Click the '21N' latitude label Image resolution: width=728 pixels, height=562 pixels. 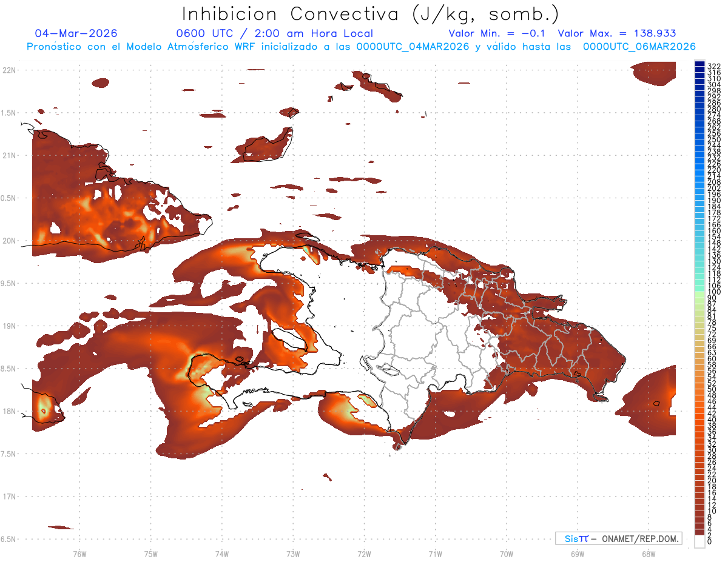click(x=9, y=155)
